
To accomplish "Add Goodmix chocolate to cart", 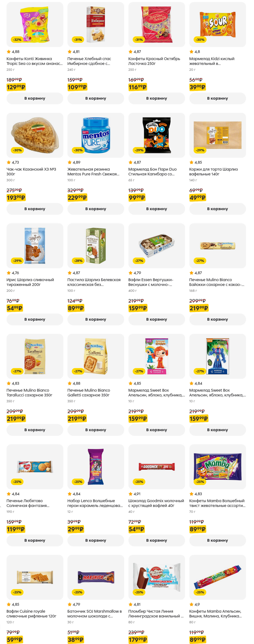I will tap(156, 540).
